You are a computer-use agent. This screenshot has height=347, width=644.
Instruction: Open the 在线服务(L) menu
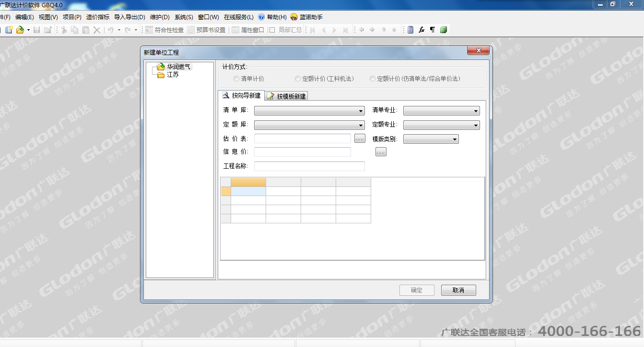tap(239, 17)
